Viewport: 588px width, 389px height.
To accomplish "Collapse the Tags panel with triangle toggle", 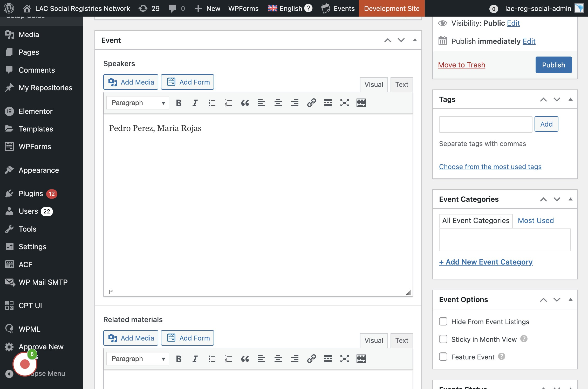I will 570,99.
